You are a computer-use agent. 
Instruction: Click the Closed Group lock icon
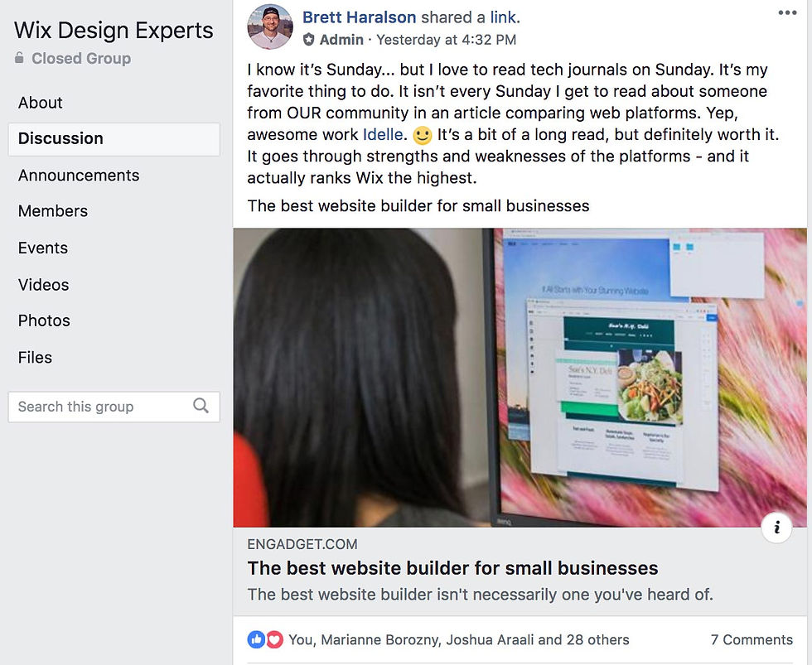click(x=19, y=57)
